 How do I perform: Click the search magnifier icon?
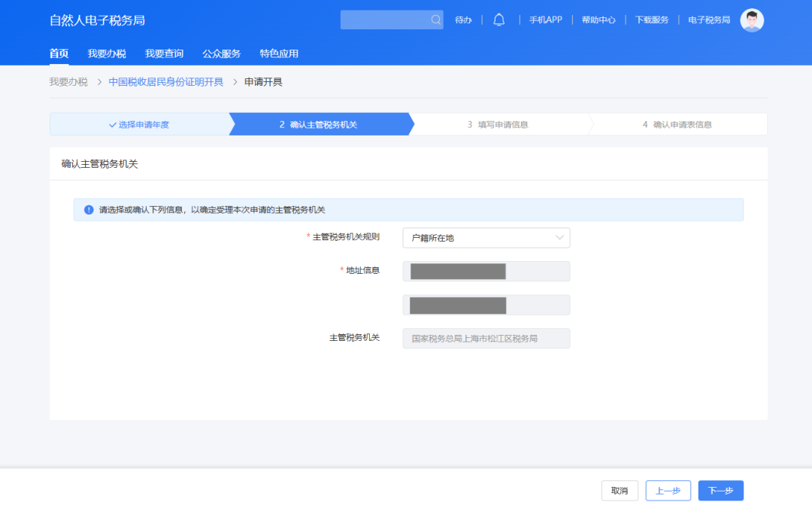[x=436, y=20]
